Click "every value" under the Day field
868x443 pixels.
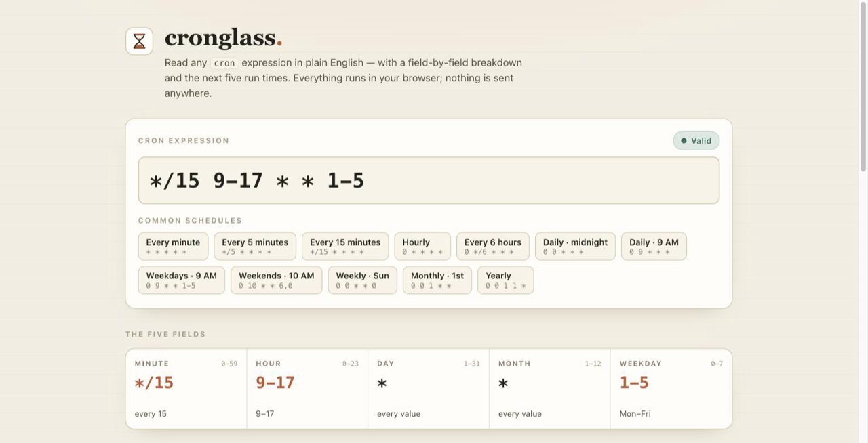pos(399,414)
